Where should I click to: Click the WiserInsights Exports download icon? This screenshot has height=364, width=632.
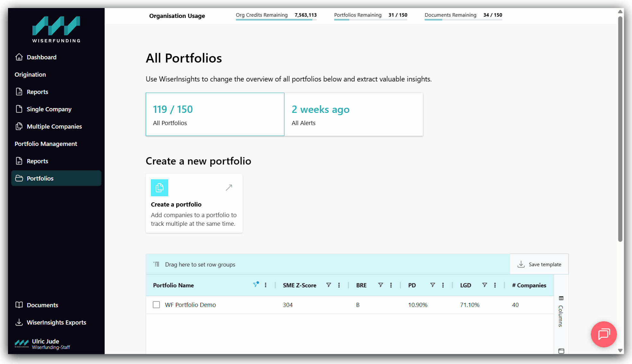click(19, 322)
